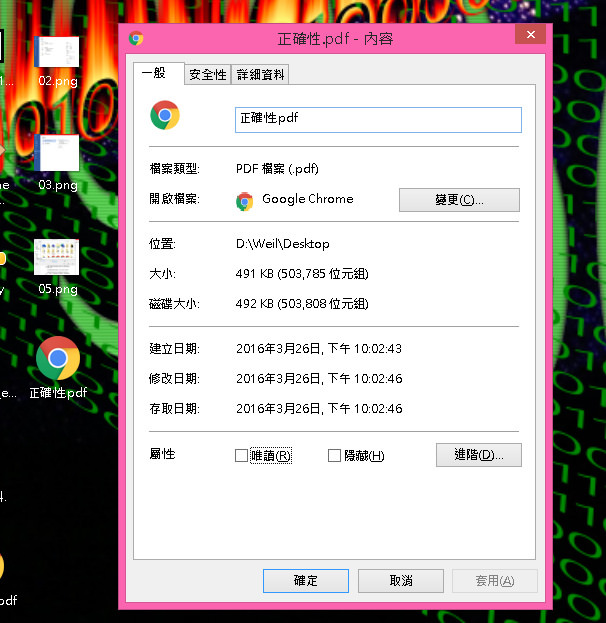Click the disk size value 492 KB (503,808 位元組)

click(x=302, y=304)
